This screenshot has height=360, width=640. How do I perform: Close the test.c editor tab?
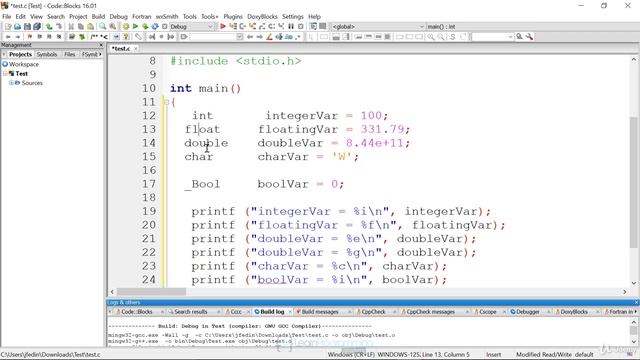click(x=136, y=49)
